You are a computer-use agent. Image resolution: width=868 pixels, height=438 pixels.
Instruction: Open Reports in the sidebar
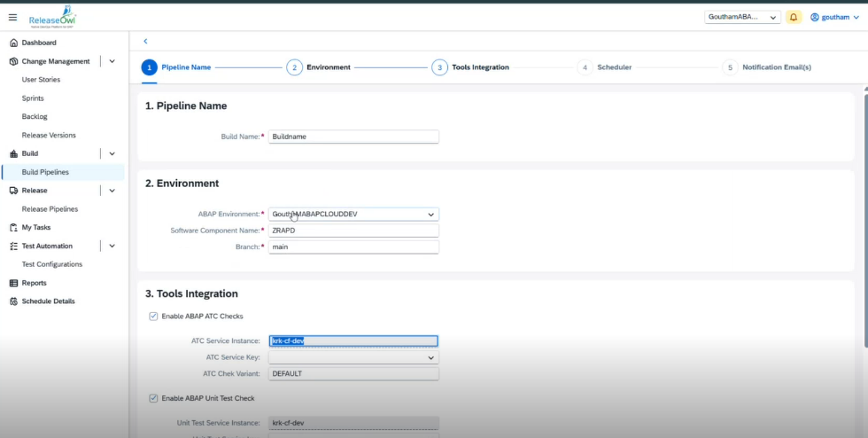point(34,283)
